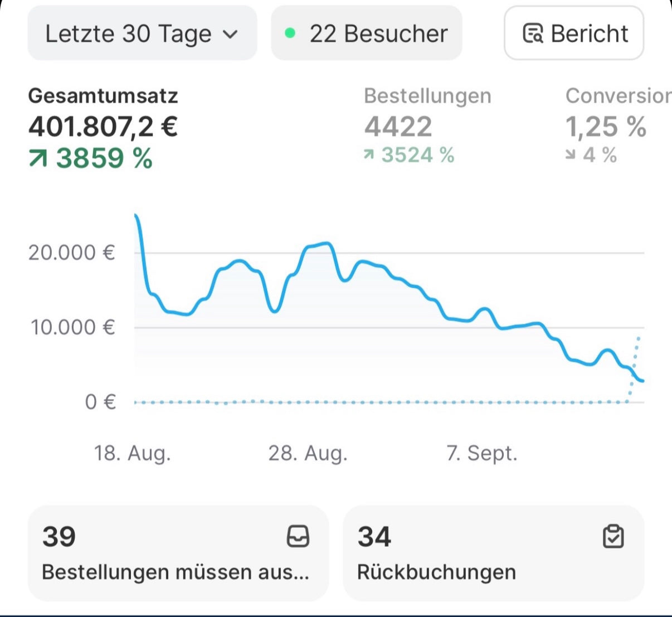Open the Letzte 30 Tage dropdown

tap(142, 33)
